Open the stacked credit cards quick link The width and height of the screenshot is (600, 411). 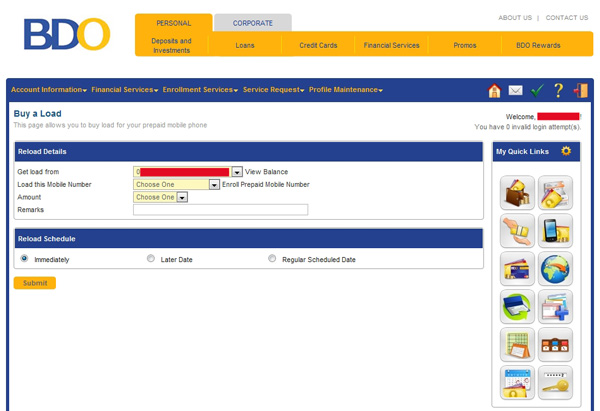[x=517, y=269]
